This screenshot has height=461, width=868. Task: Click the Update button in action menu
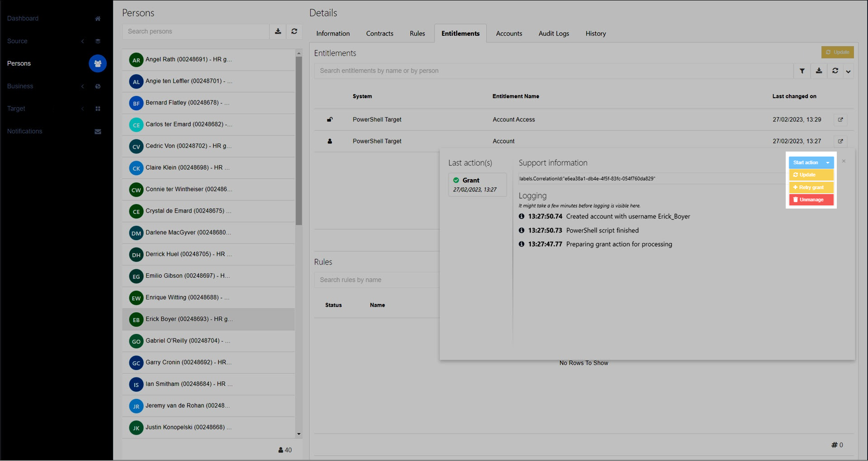[x=811, y=175]
